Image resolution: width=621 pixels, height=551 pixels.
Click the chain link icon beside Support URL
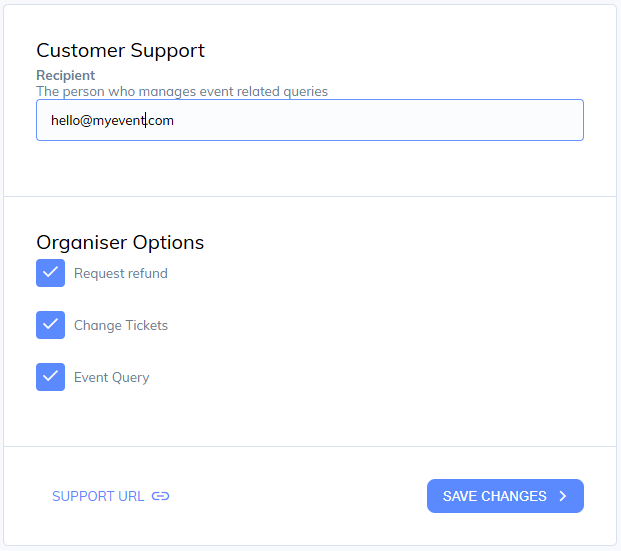pyautogui.click(x=160, y=496)
